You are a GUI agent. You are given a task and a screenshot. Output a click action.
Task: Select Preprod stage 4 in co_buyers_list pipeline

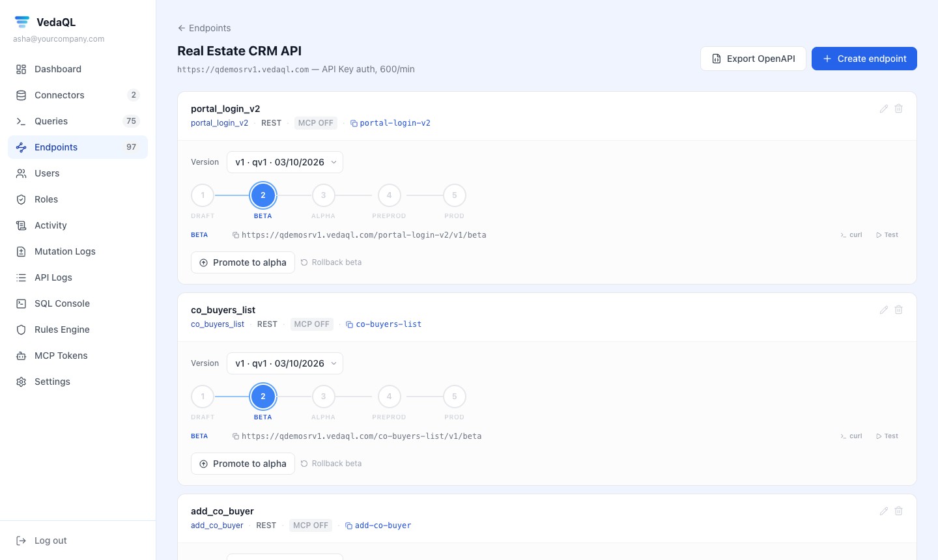click(390, 397)
